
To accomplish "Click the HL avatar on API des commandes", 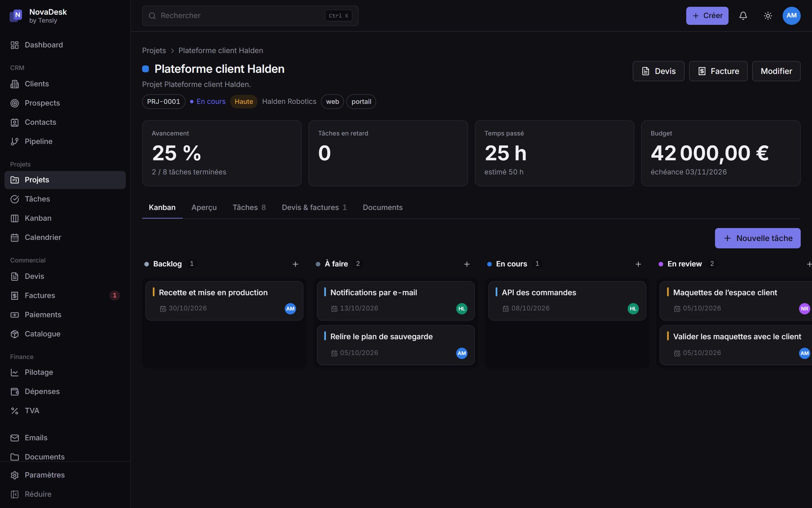I will [x=633, y=309].
